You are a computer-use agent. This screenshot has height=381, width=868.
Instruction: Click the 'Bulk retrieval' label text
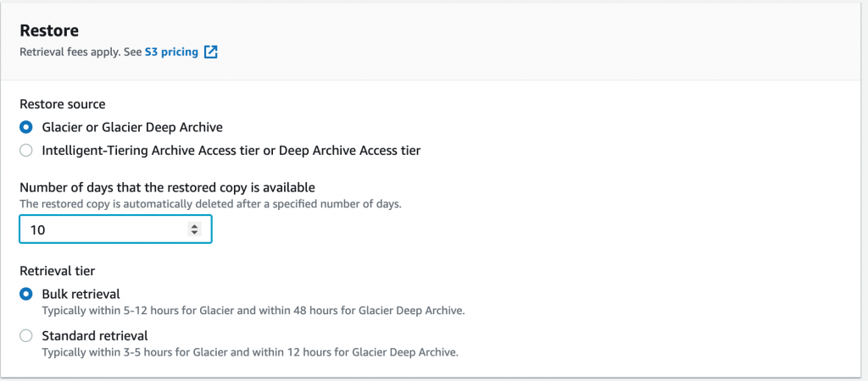(x=81, y=294)
